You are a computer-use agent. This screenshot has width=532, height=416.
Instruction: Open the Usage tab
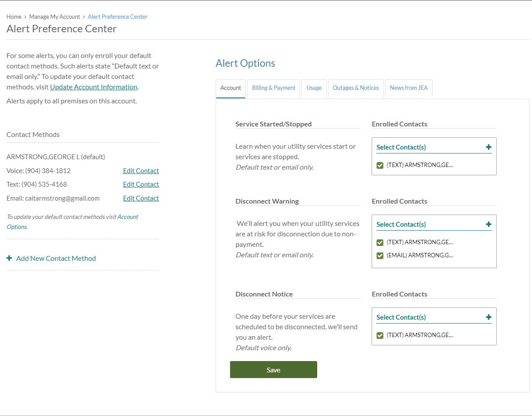[x=314, y=88]
